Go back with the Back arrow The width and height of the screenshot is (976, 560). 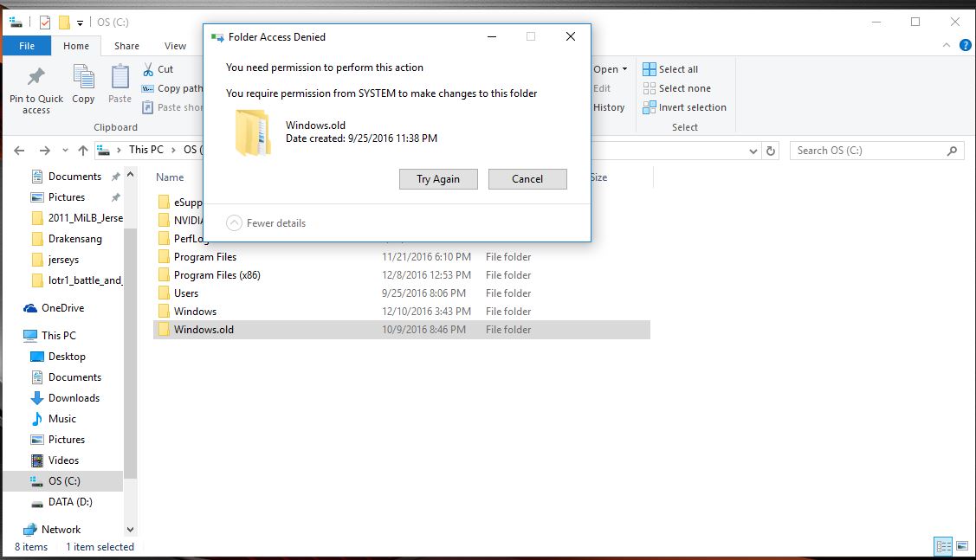tap(19, 151)
